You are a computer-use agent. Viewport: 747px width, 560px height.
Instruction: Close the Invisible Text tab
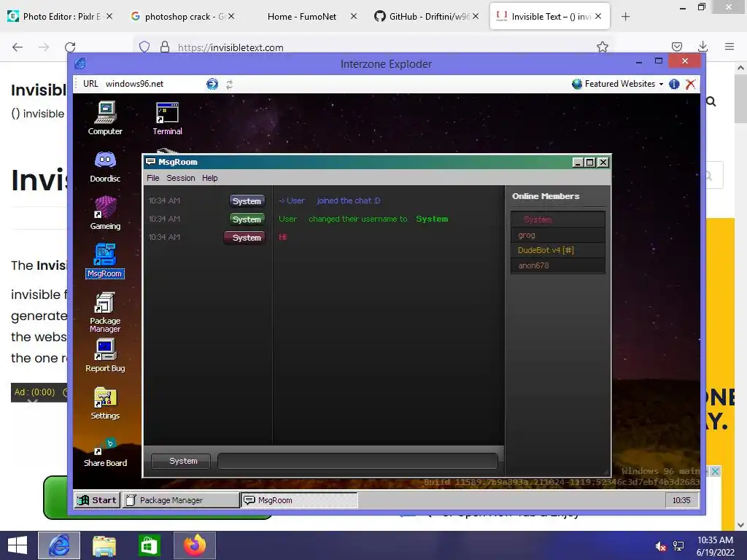[x=598, y=17]
